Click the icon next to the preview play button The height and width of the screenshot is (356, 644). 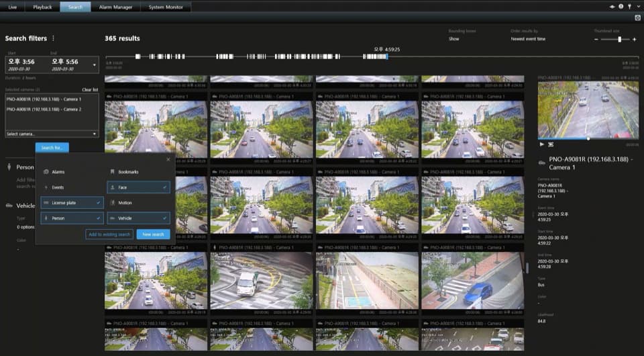(551, 144)
